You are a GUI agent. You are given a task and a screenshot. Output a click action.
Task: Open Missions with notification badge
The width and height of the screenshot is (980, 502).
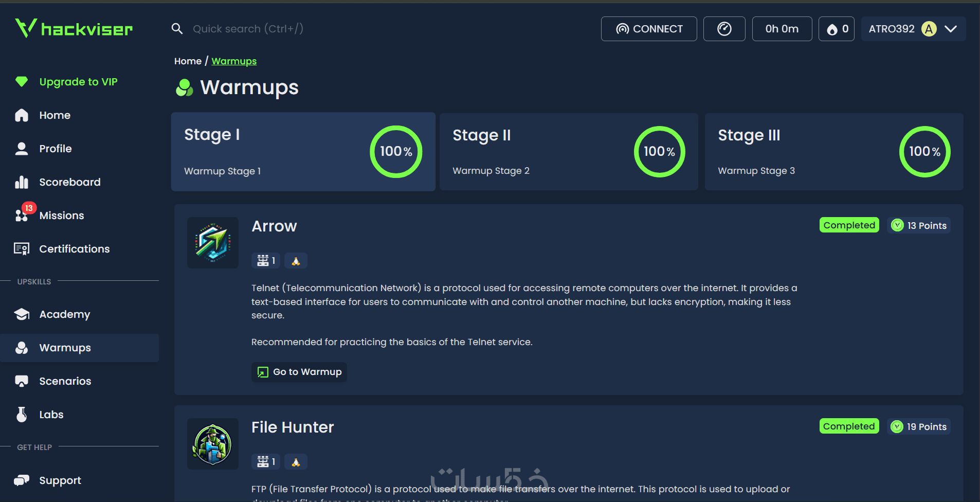[x=61, y=216]
